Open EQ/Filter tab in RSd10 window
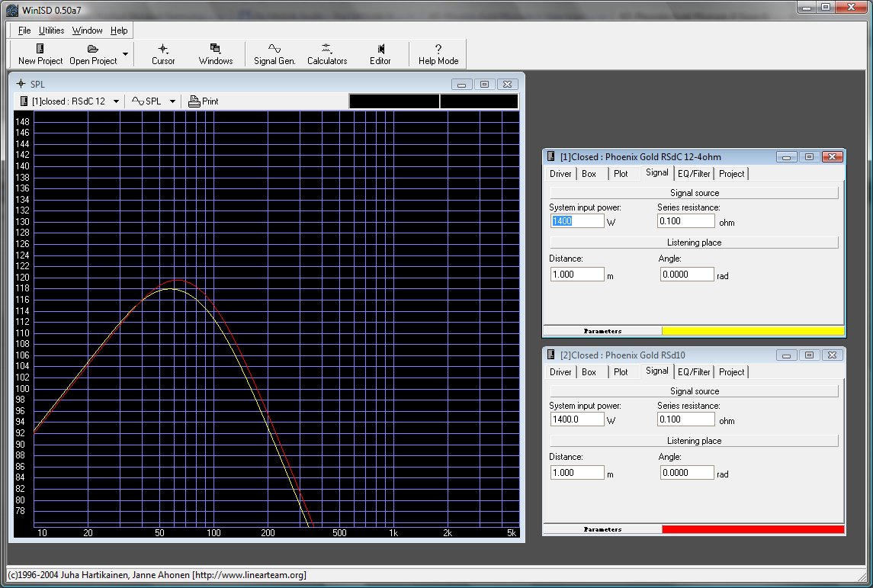 (x=694, y=372)
